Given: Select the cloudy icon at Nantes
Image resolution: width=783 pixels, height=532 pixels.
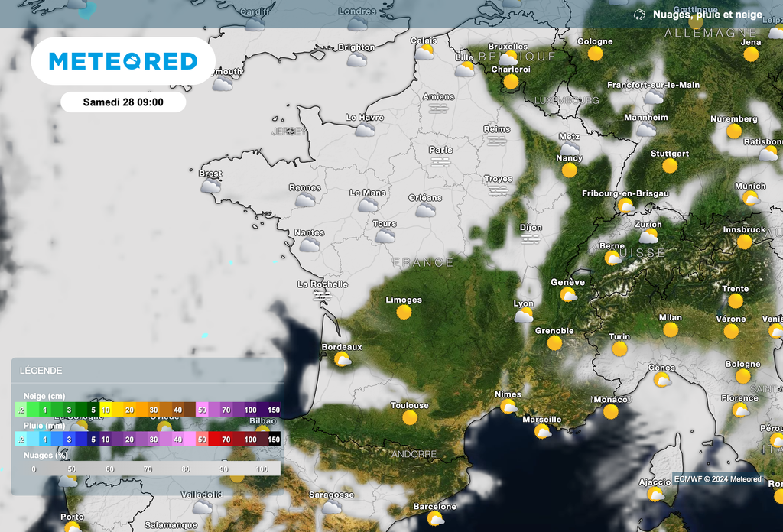Looking at the screenshot, I should (310, 245).
